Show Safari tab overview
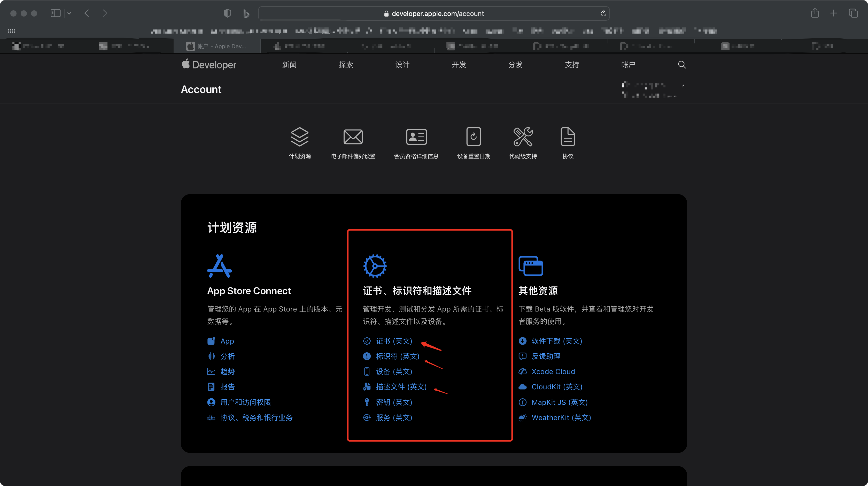 click(853, 13)
